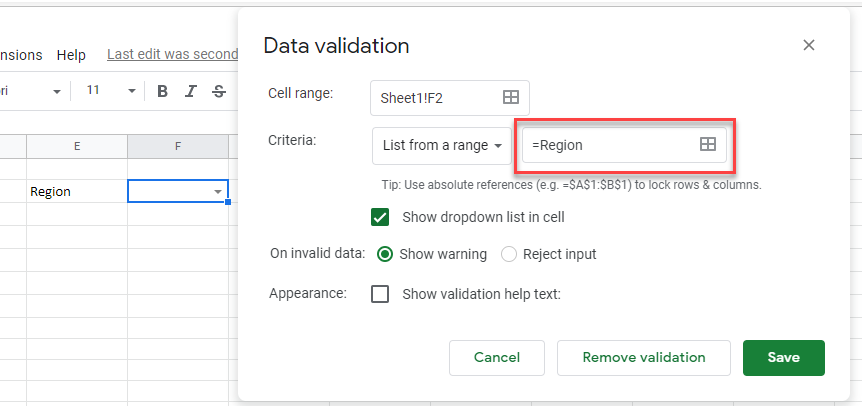
Task: Click grid icon beside =Region criteria
Action: click(707, 145)
